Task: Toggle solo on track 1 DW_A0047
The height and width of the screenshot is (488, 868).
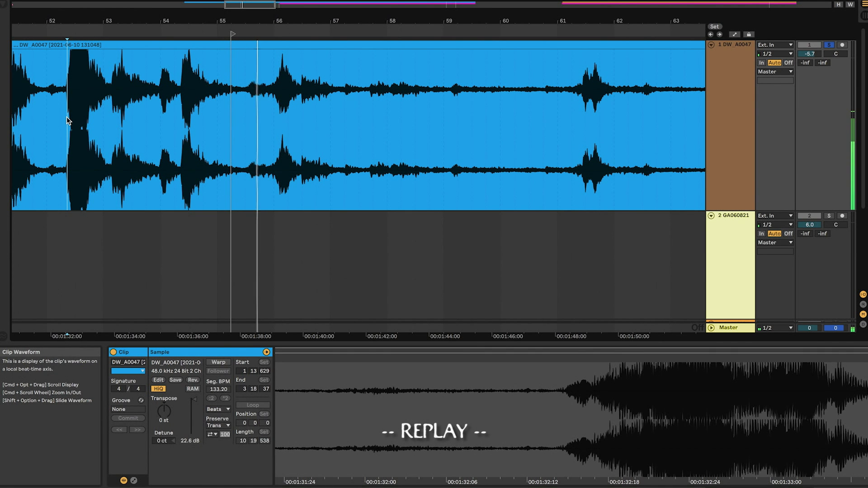Action: pos(829,45)
